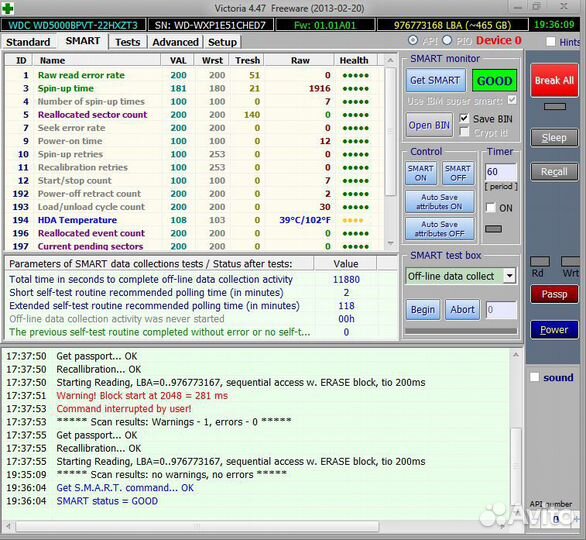The height and width of the screenshot is (540, 586).
Task: Open the Off-line data collect dropdown
Action: coord(509,276)
